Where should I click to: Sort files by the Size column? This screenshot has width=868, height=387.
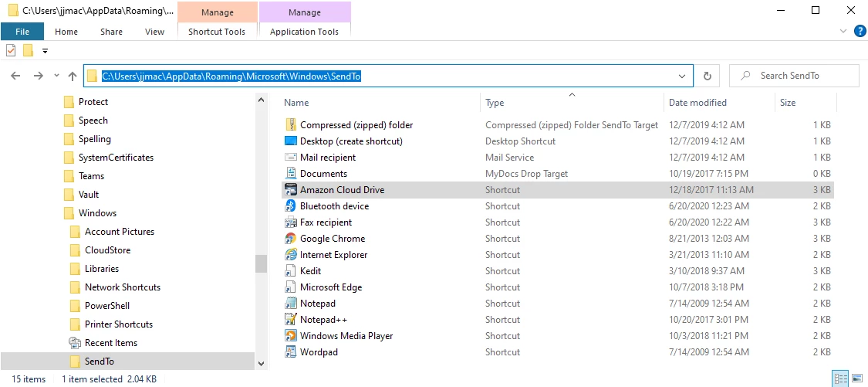pyautogui.click(x=788, y=103)
